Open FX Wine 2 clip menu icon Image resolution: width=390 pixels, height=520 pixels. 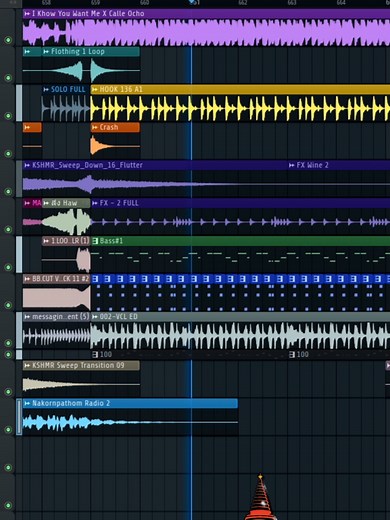pos(292,165)
